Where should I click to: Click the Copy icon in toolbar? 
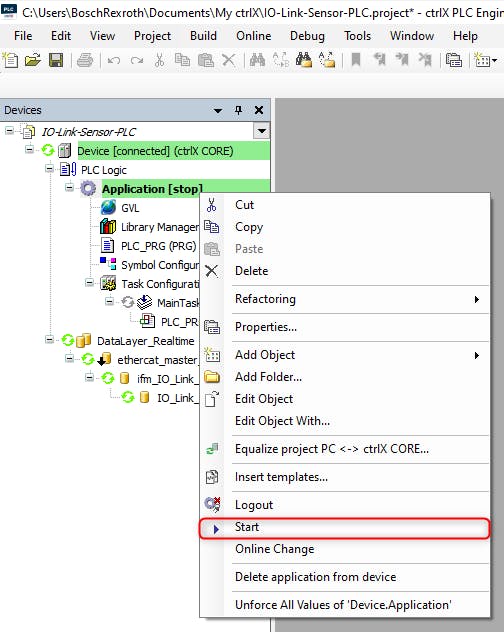[182, 60]
